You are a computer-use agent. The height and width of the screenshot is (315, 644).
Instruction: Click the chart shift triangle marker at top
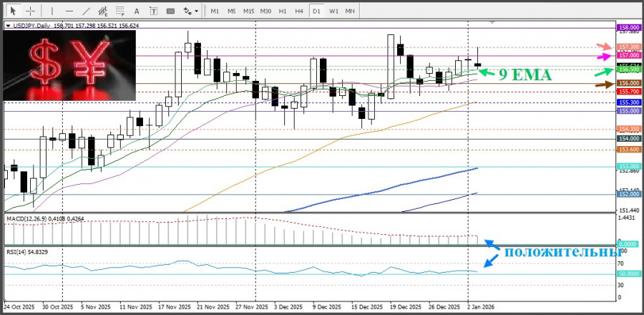[x=491, y=24]
